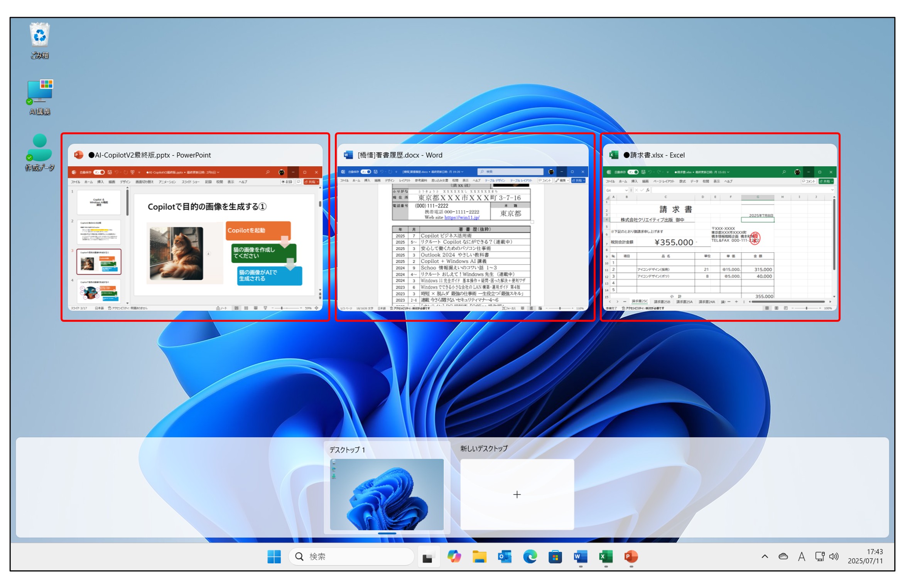Open the Windows Start menu

(x=274, y=556)
